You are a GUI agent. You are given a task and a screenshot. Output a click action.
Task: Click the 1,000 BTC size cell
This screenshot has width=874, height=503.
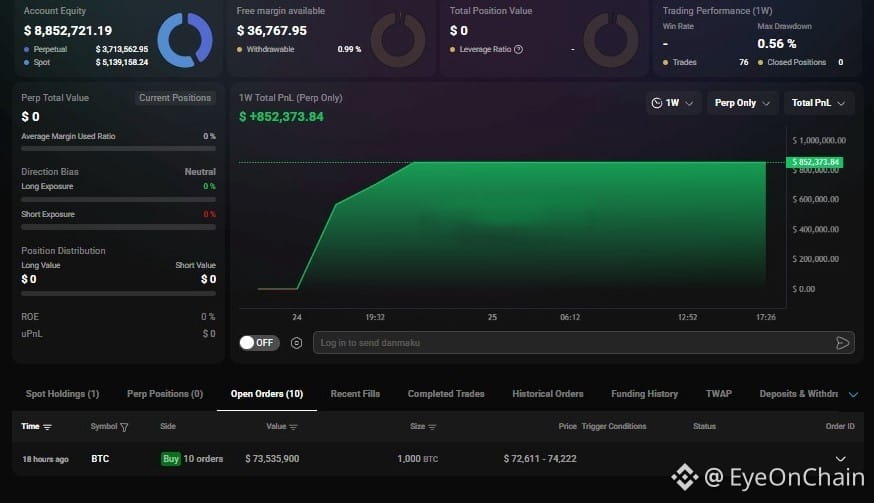(417, 459)
